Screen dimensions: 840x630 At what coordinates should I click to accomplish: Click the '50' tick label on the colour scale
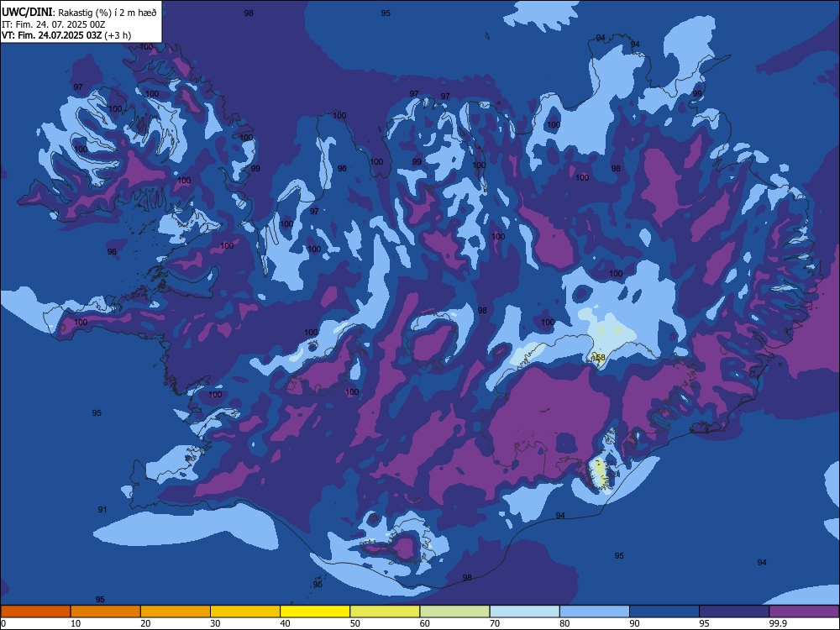(x=355, y=623)
